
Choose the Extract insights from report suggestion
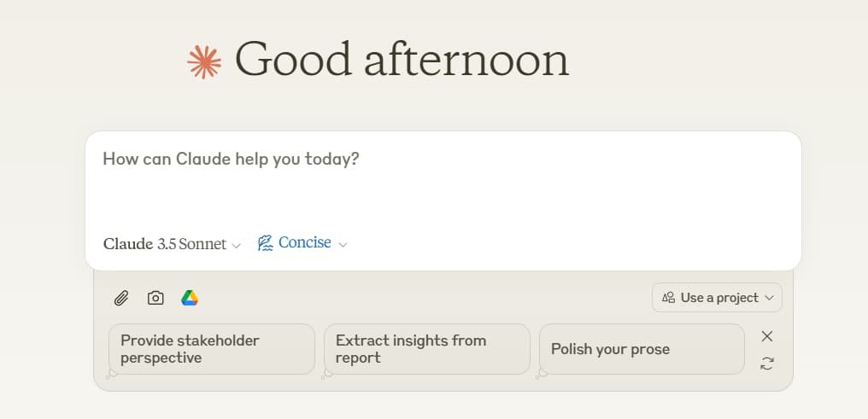pyautogui.click(x=426, y=349)
